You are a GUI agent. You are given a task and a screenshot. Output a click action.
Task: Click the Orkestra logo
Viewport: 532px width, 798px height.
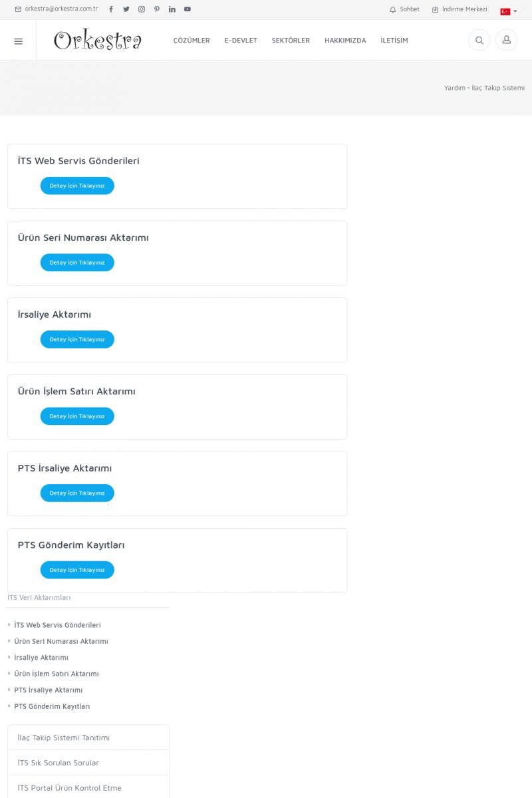[98, 41]
